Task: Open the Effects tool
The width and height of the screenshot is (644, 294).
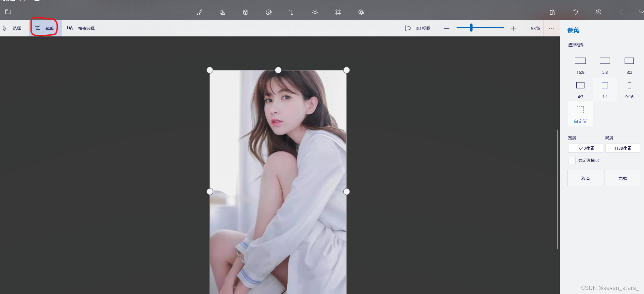Action: 315,12
